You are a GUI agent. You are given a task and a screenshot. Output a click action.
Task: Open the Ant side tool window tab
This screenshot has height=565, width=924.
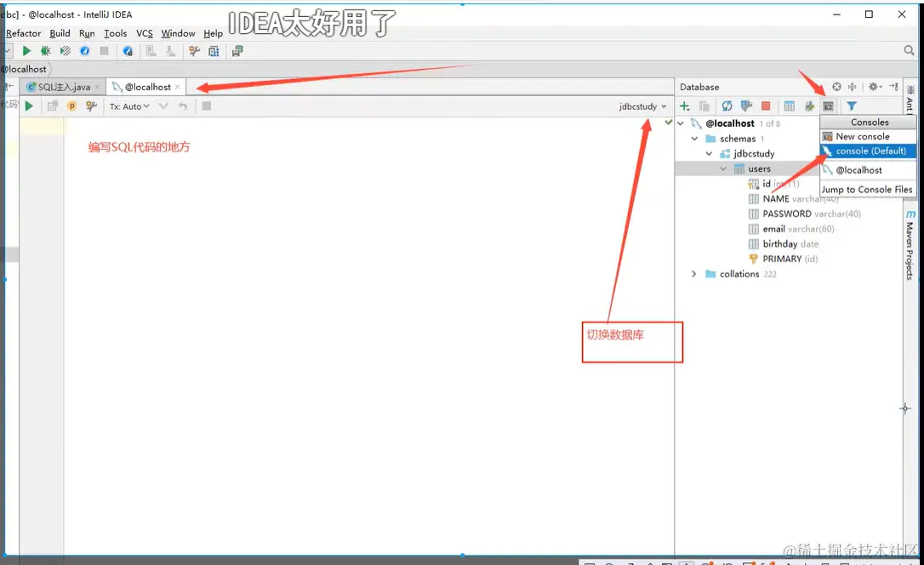click(x=910, y=99)
